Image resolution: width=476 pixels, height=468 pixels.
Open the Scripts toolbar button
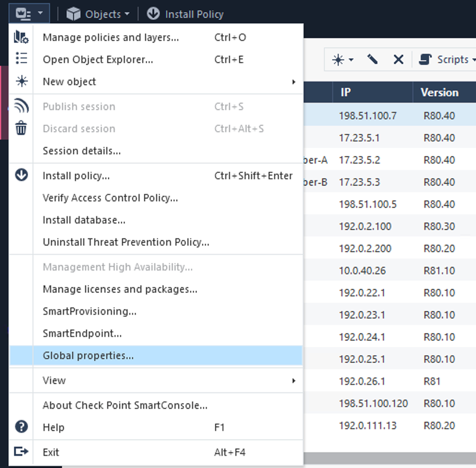tap(446, 60)
